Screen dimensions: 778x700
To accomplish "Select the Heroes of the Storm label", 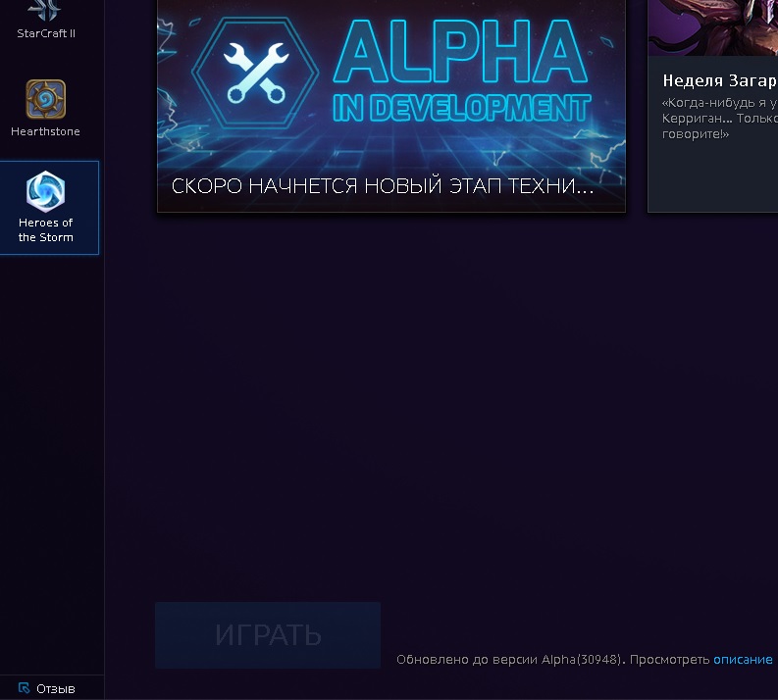I will (46, 230).
